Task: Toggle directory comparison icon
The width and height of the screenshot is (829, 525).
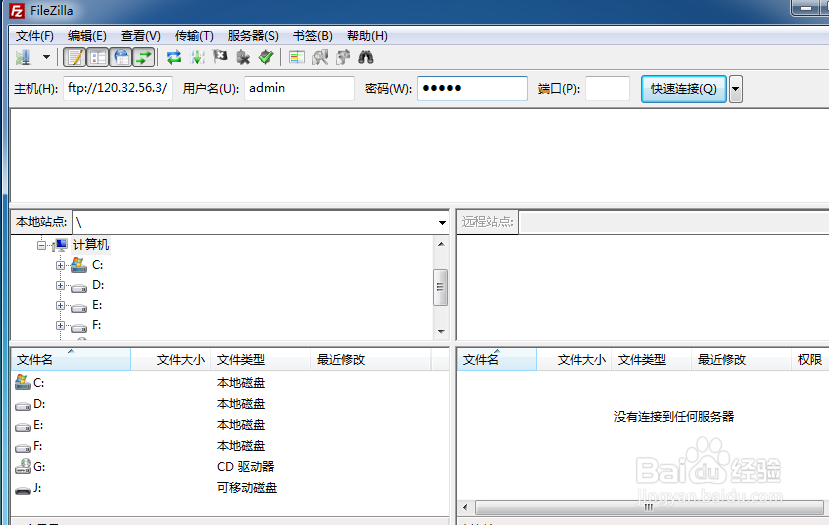Action: (320, 57)
